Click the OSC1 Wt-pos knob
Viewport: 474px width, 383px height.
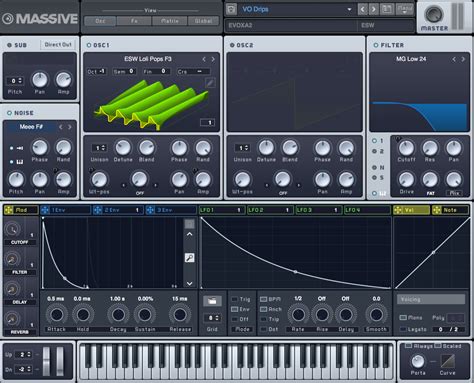(99, 179)
